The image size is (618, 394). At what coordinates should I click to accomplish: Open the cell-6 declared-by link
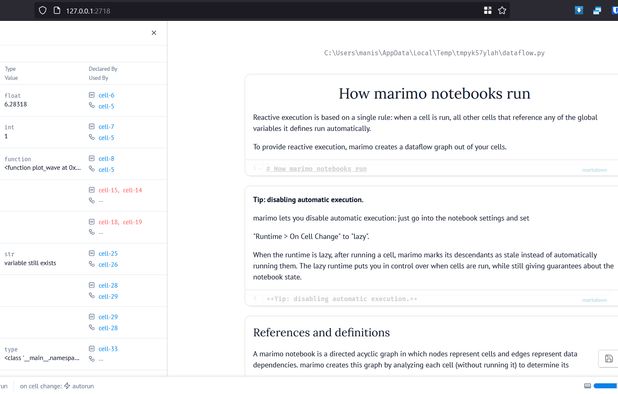(x=106, y=95)
